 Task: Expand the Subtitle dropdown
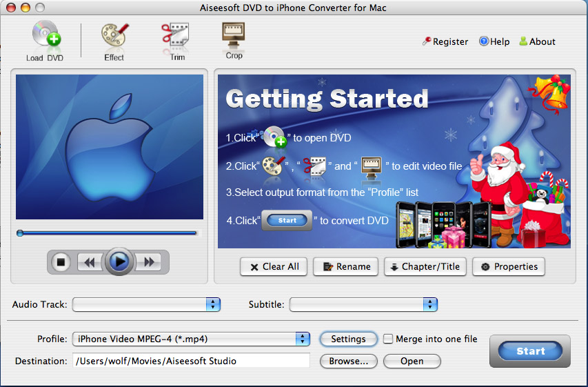363,304
